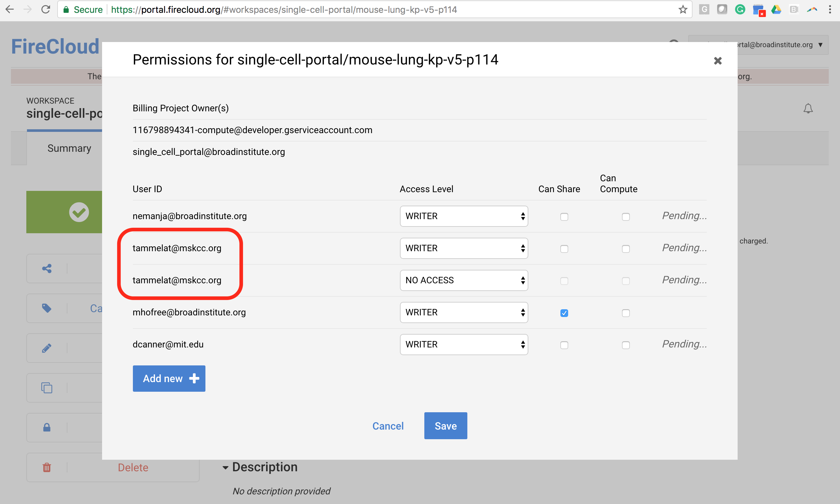Screen dimensions: 840x504
Task: Open access level dropdown for nemanja@broadinstitute.org
Action: [464, 216]
